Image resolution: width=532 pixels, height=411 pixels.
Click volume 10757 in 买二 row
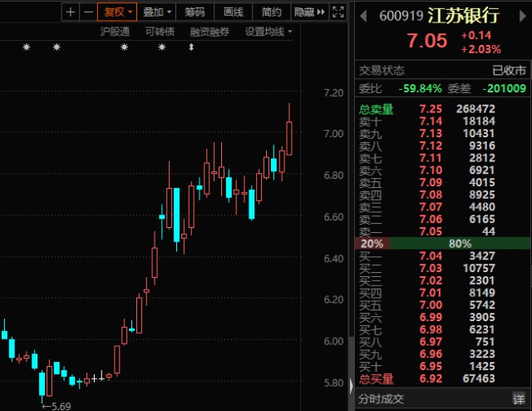coord(479,268)
